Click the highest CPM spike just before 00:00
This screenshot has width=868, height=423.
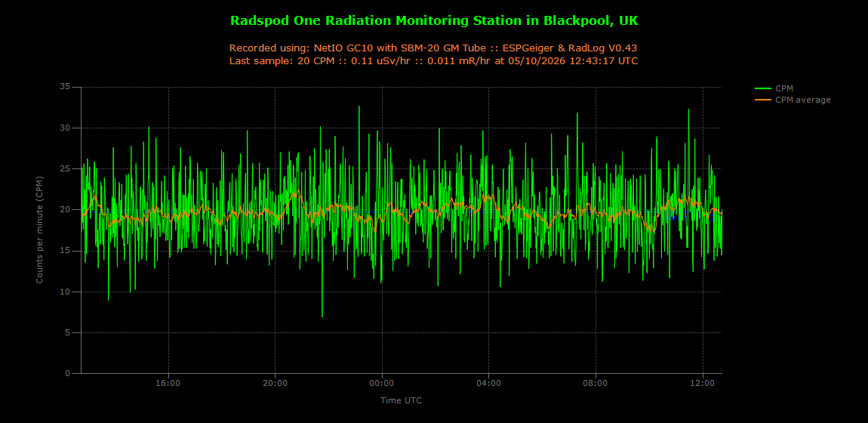pos(359,107)
